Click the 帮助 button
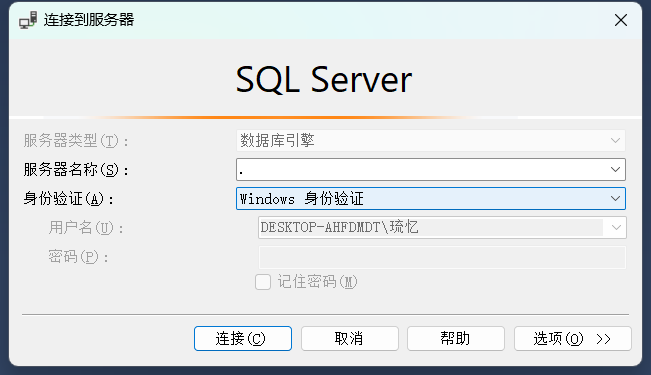 pos(456,338)
